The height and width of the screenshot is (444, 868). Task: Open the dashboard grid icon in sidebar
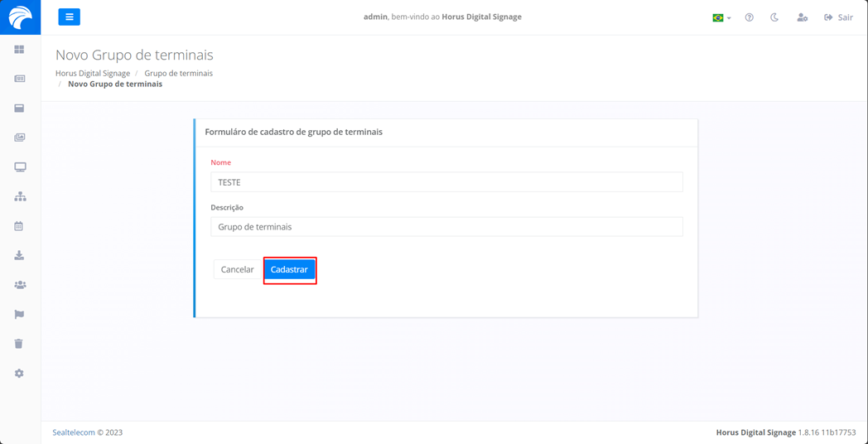(19, 50)
